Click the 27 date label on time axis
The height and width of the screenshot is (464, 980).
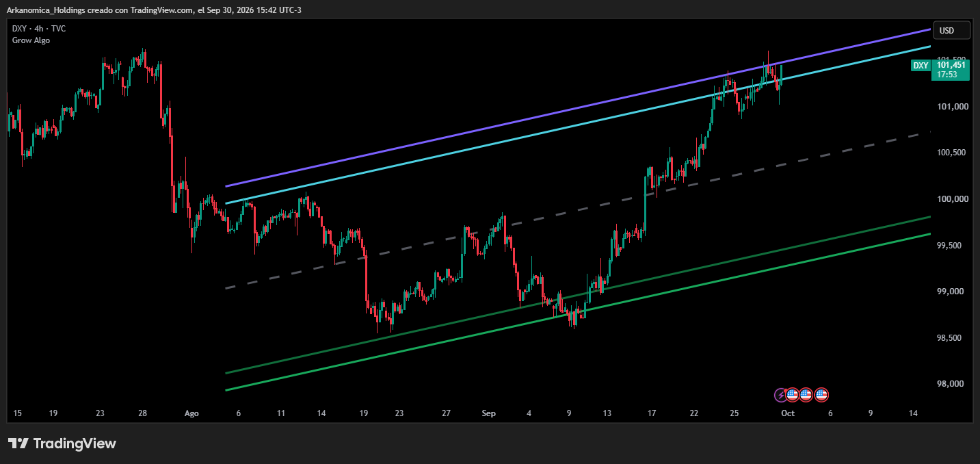pyautogui.click(x=446, y=413)
